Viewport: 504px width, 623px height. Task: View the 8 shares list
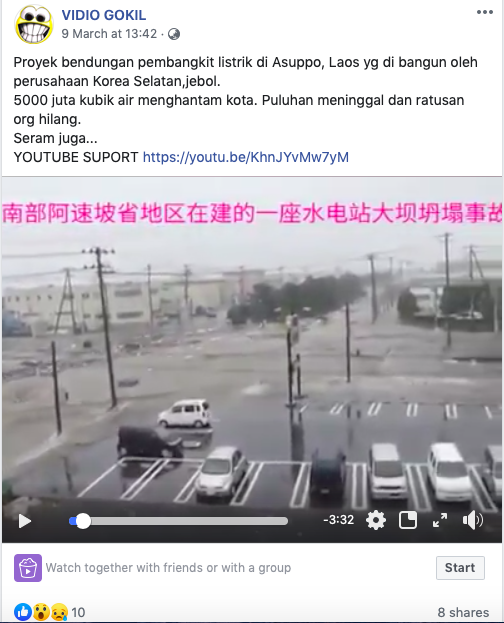pos(463,612)
